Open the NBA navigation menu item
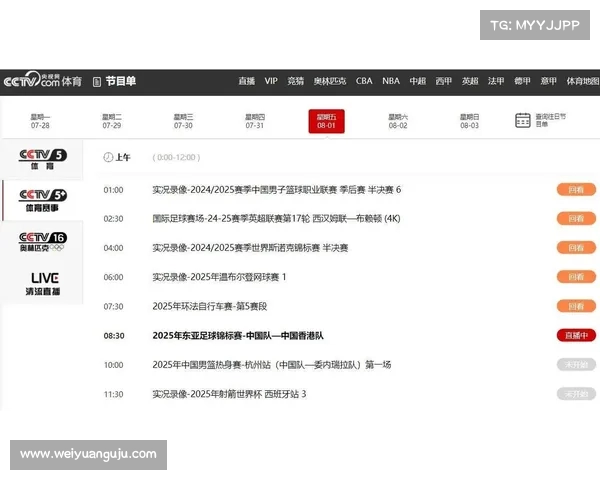 click(x=390, y=81)
